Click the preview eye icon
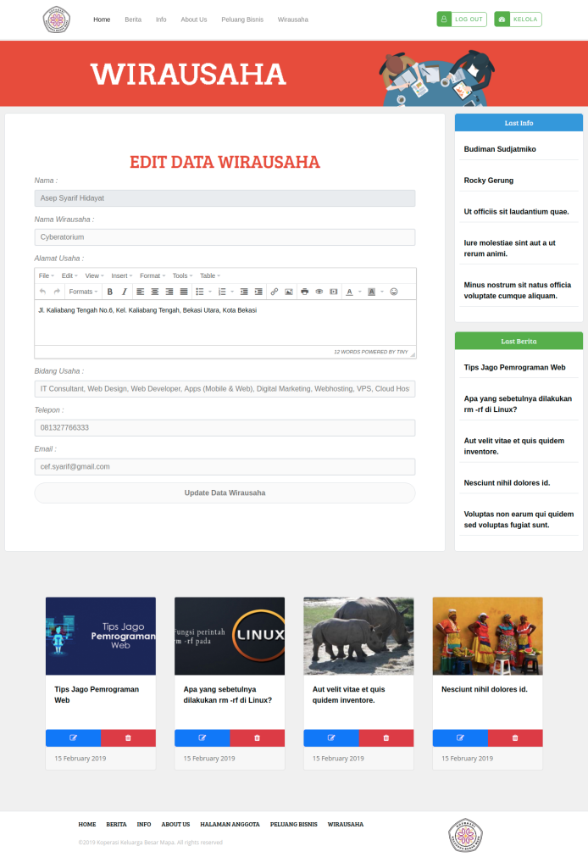Image resolution: width=588 pixels, height=868 pixels. [319, 292]
